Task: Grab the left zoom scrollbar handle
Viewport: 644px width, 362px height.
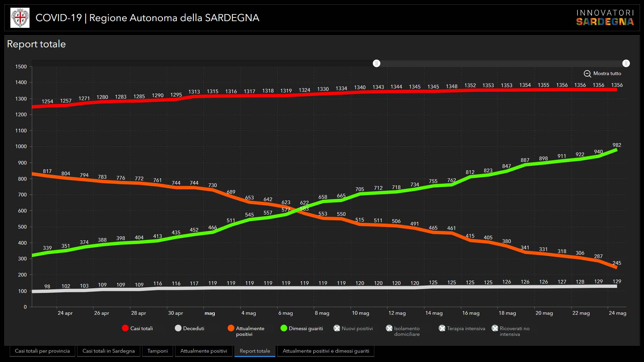Action: click(x=377, y=63)
